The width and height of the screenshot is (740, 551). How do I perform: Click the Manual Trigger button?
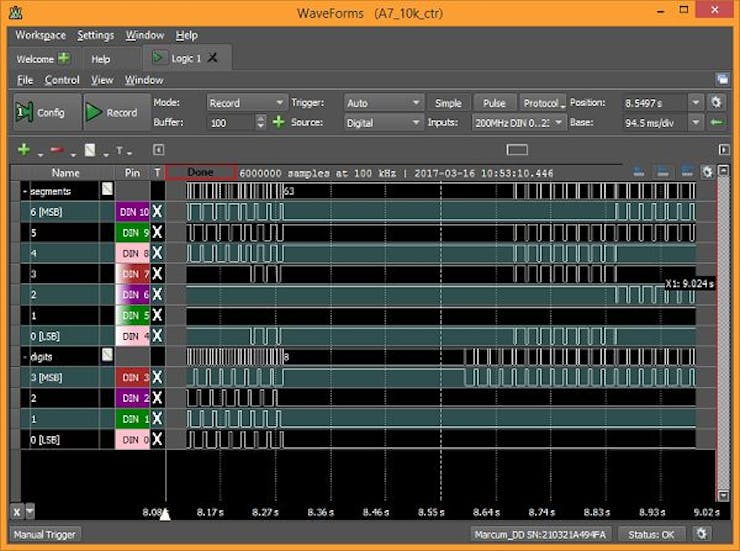[45, 534]
